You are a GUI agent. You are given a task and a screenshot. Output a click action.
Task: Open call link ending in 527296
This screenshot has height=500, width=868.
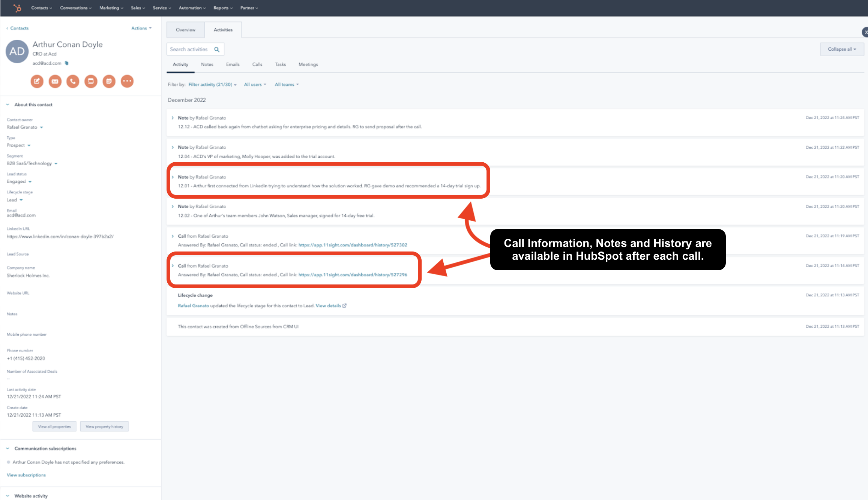point(353,275)
